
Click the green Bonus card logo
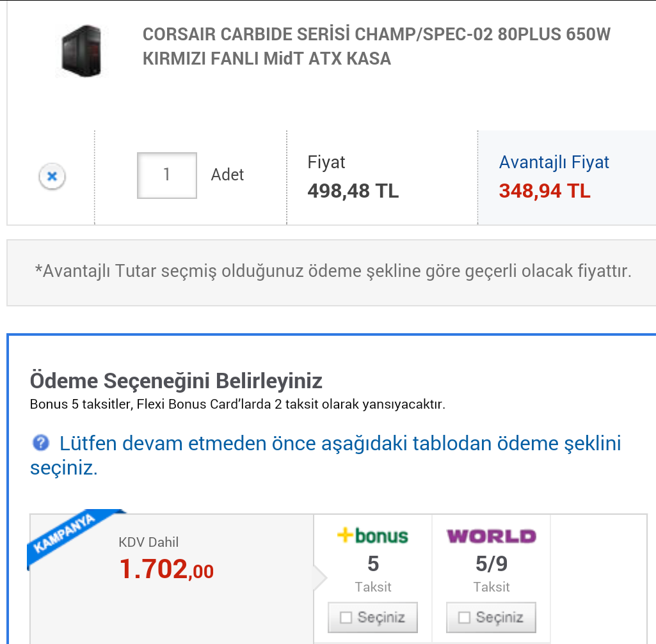pyautogui.click(x=373, y=535)
